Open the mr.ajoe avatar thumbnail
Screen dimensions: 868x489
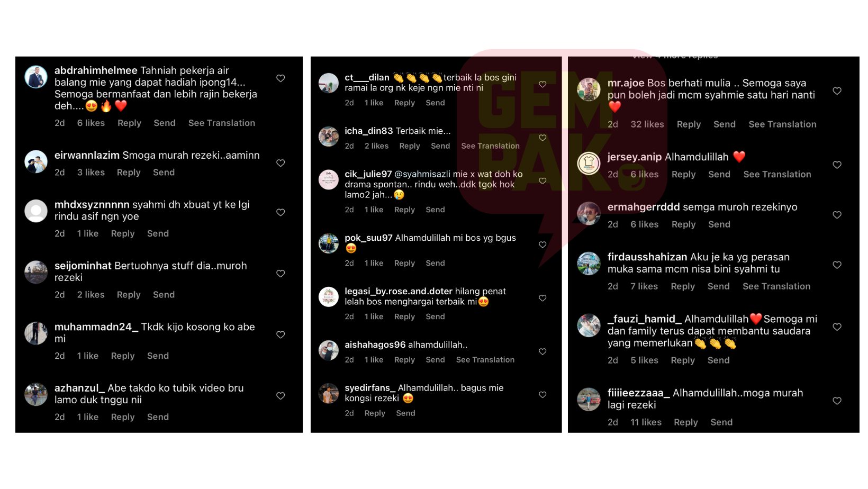[x=589, y=89]
